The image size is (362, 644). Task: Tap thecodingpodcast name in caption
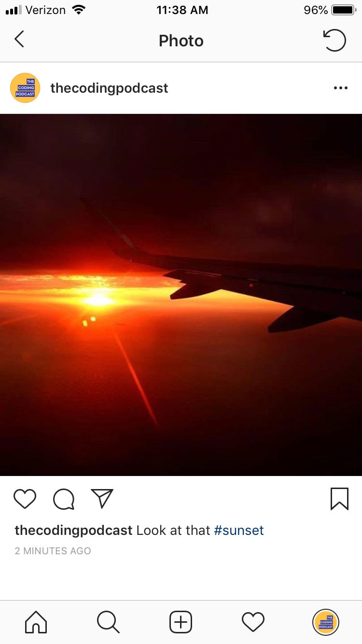click(x=73, y=530)
